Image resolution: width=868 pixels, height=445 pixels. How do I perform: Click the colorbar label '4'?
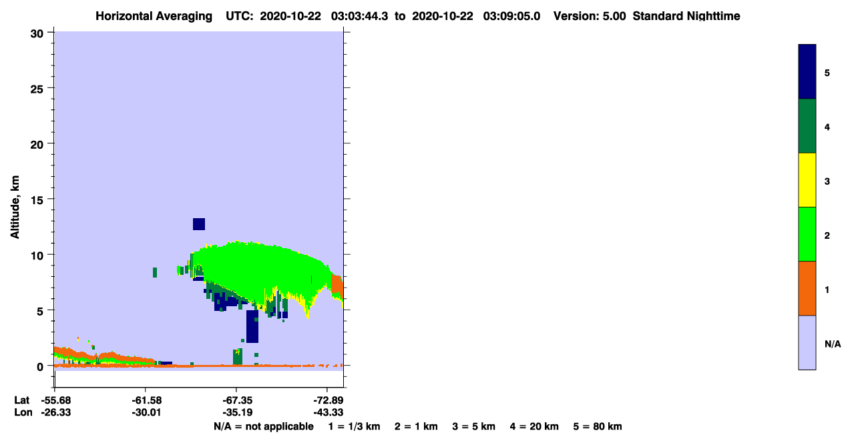827,126
